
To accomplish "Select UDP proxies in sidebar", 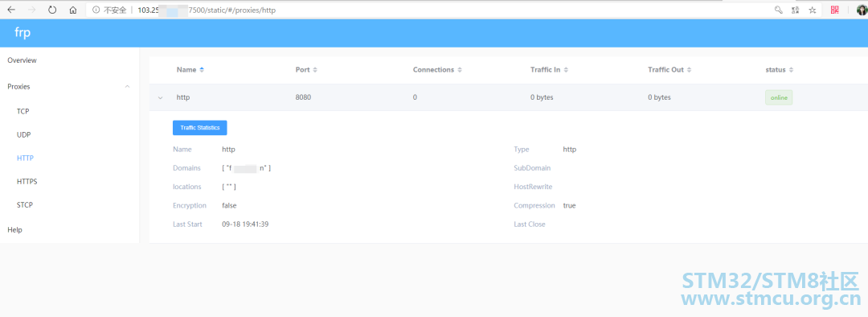I will point(24,134).
